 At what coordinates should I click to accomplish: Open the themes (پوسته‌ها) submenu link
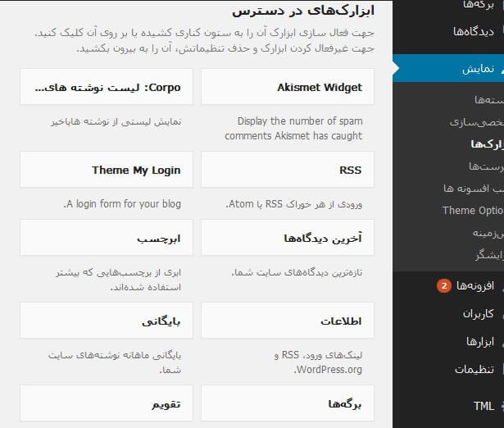(489, 100)
